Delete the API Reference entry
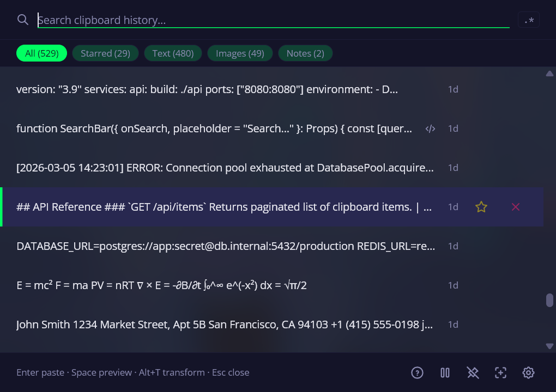This screenshot has height=392, width=556. pyautogui.click(x=515, y=207)
